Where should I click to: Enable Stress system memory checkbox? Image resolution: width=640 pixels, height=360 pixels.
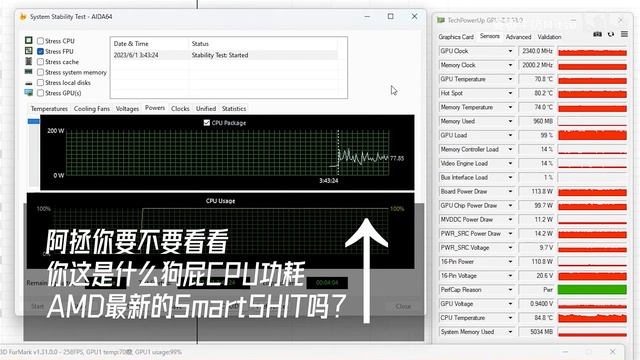[40, 72]
